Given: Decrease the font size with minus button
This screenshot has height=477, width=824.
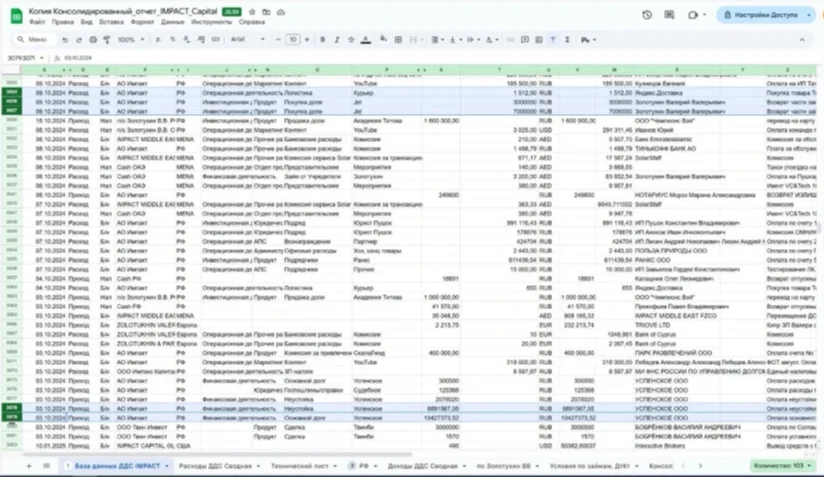Looking at the screenshot, I should click(279, 40).
